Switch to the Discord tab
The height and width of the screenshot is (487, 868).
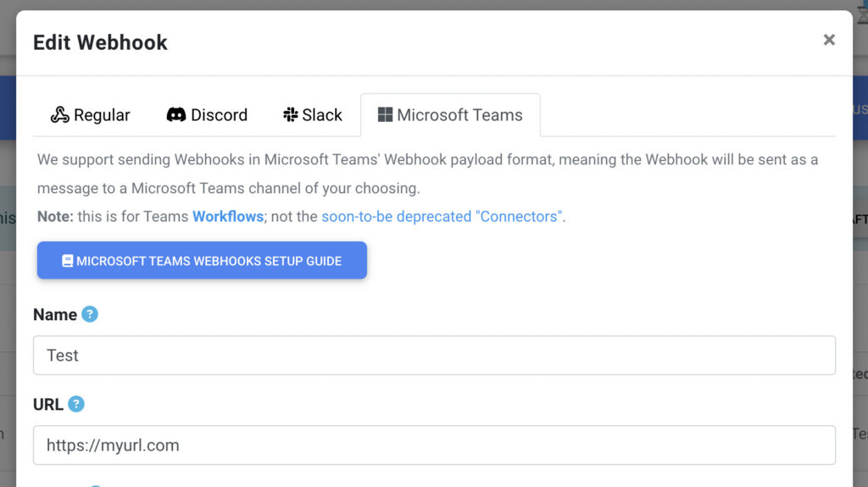tap(207, 115)
